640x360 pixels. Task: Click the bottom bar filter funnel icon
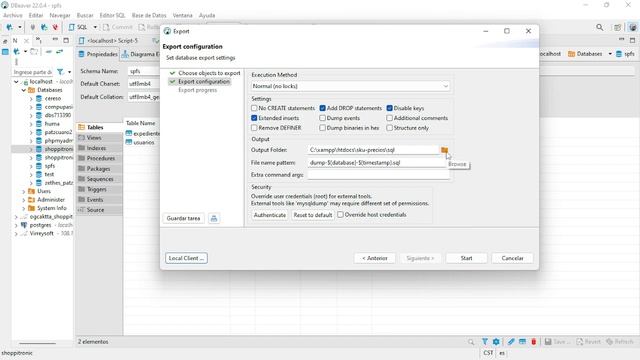pyautogui.click(x=484, y=342)
